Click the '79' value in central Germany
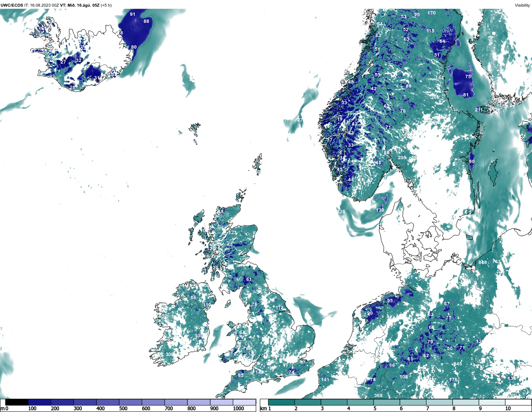The image size is (532, 412). click(x=430, y=342)
